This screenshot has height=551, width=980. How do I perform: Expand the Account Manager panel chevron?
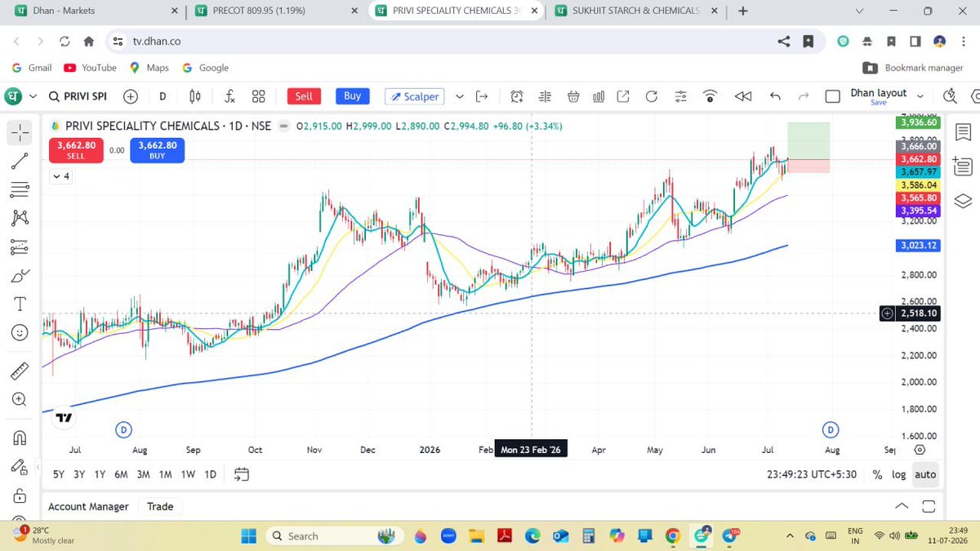902,506
